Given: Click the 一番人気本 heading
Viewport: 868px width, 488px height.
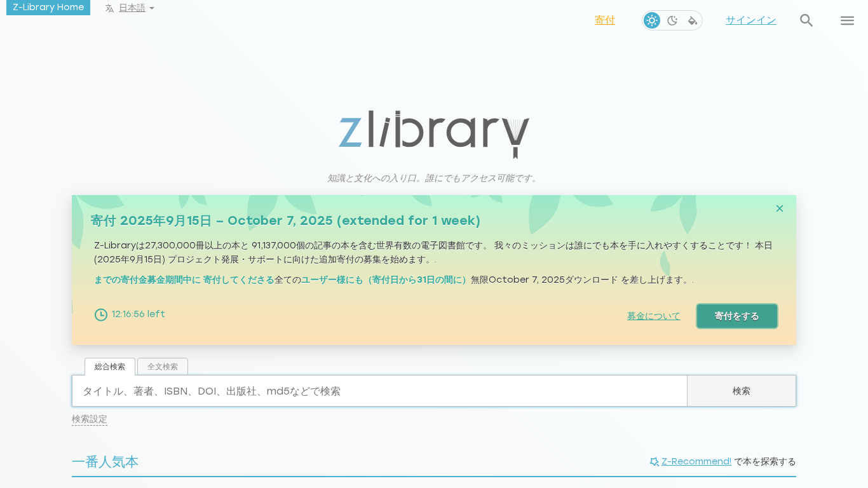Looking at the screenshot, I should [105, 462].
